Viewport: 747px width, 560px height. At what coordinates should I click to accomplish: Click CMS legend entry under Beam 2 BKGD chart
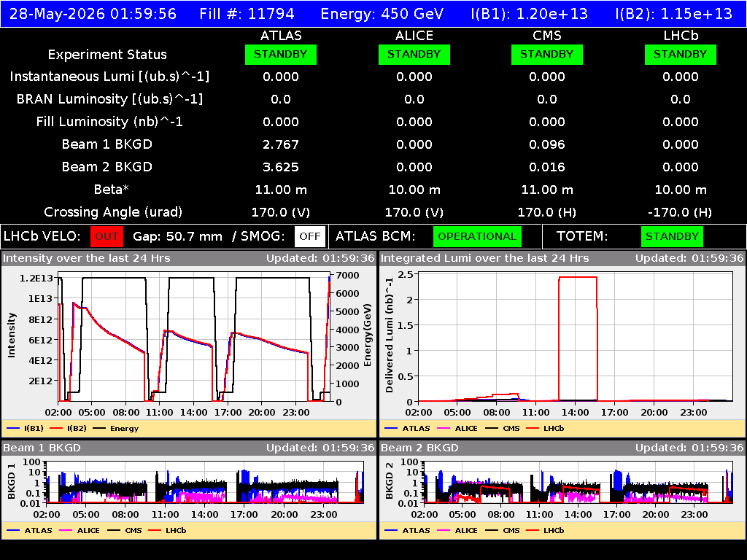coord(503,531)
